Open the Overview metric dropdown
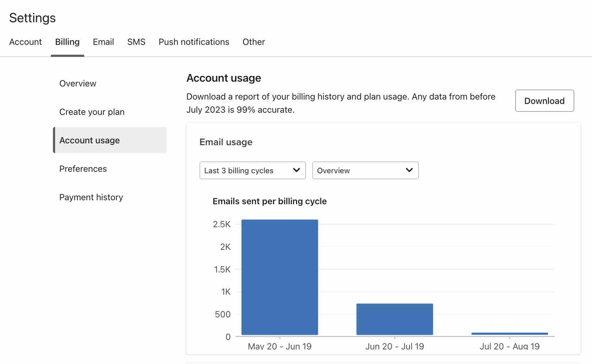Viewport: 592px width, 364px height. tap(365, 170)
